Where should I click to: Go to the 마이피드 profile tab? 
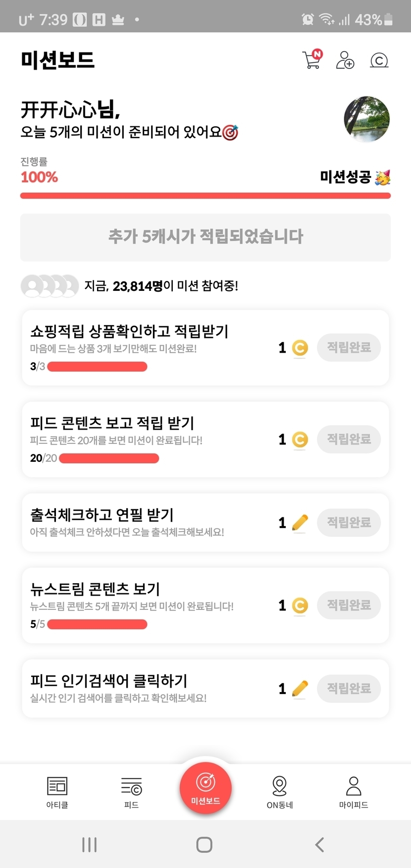point(354,792)
